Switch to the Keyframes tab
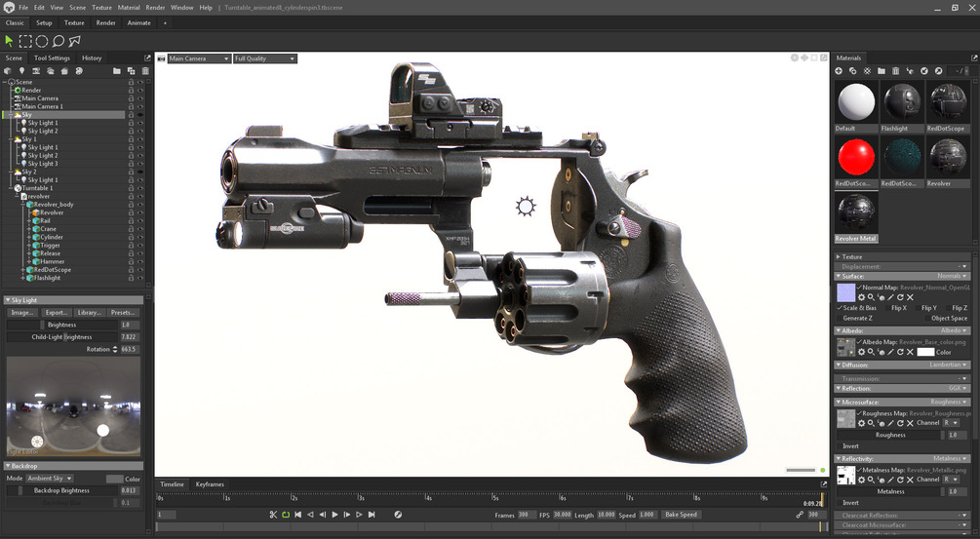This screenshot has width=980, height=539. coord(210,484)
